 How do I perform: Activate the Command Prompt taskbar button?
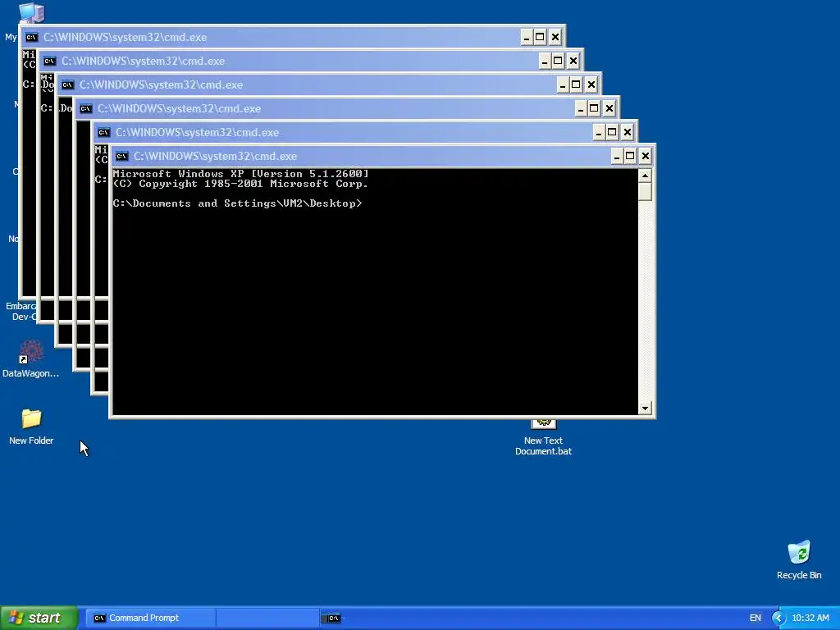click(x=149, y=619)
